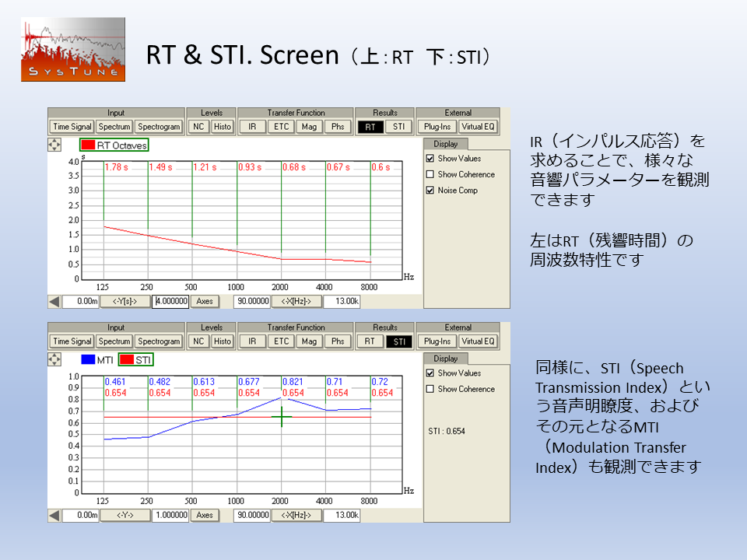Select ETC view in lower toolbar

(x=282, y=341)
